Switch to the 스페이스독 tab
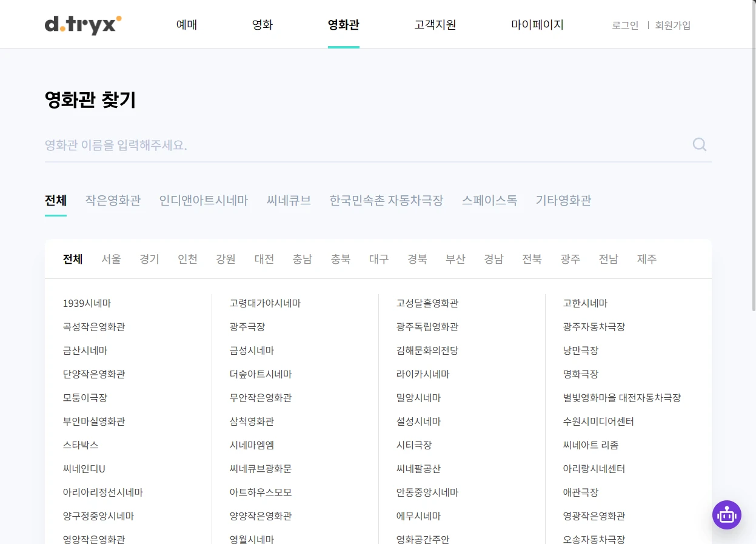The height and width of the screenshot is (544, 756). (489, 200)
